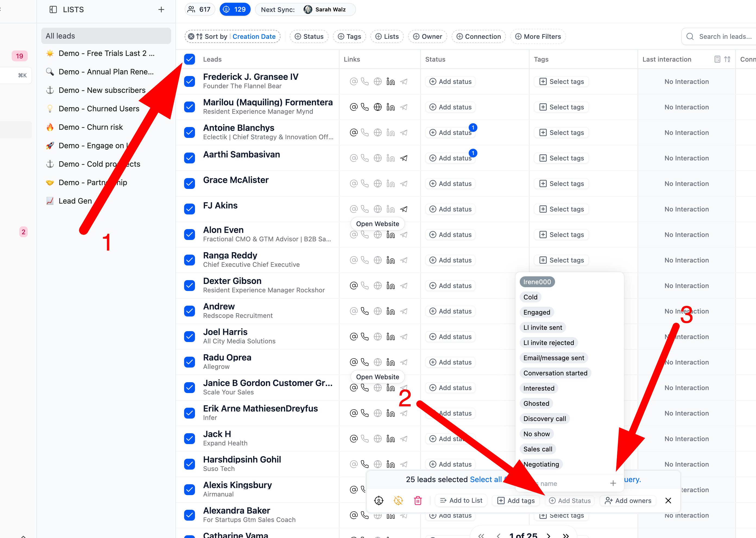Choose the Cold status option
The height and width of the screenshot is (538, 756).
[530, 297]
